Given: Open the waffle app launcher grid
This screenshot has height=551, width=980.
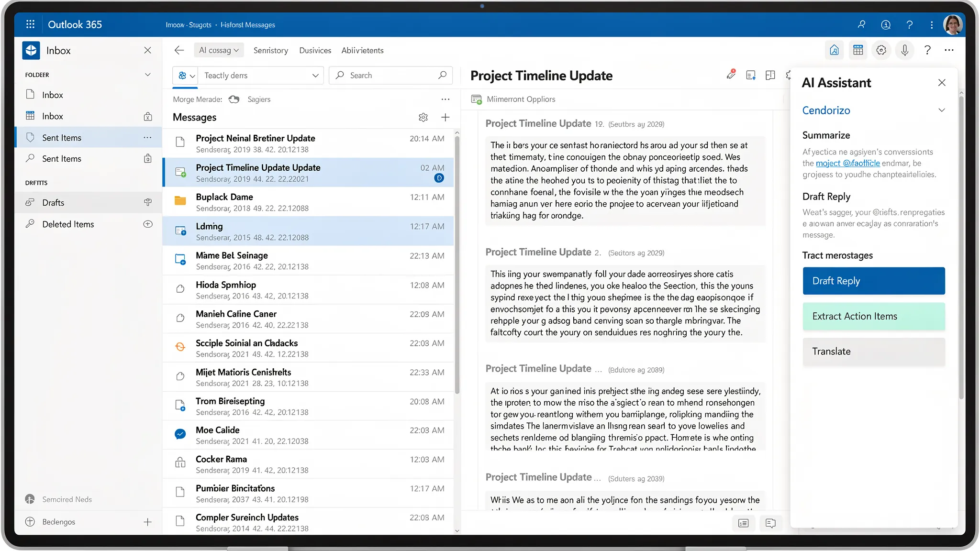Looking at the screenshot, I should coord(30,24).
